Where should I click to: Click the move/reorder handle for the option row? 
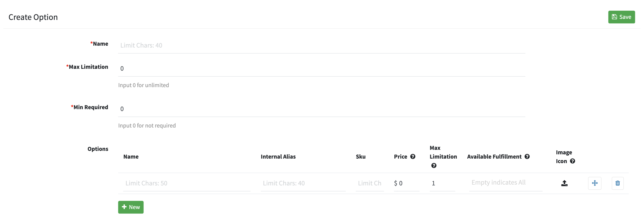pos(595,183)
